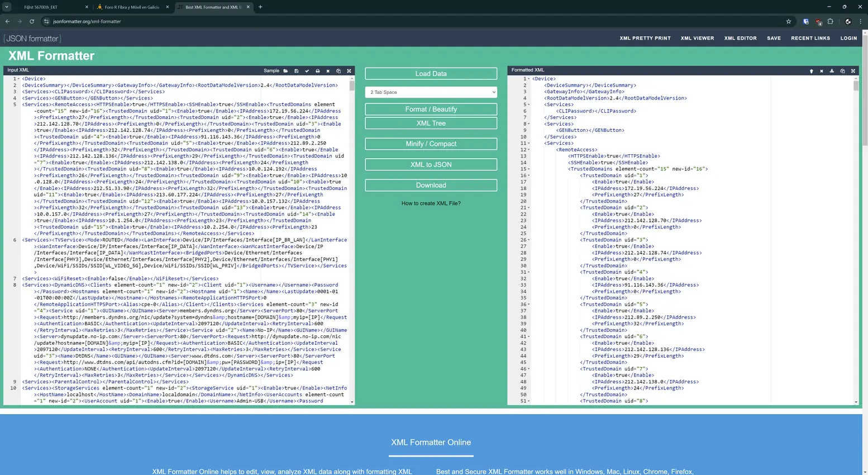Click the Load Data button
The height and width of the screenshot is (475, 868).
click(x=431, y=74)
